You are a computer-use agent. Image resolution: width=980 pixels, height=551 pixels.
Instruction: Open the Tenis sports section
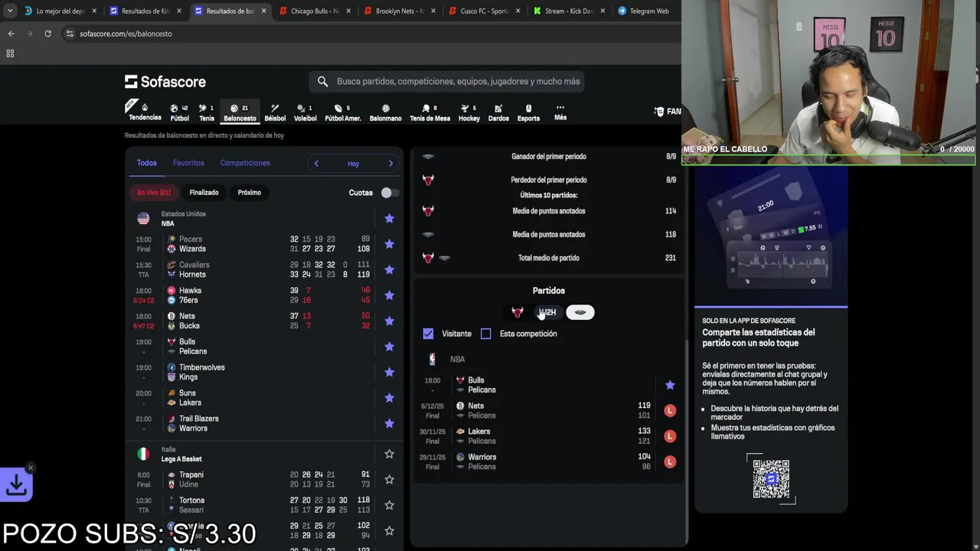[207, 112]
